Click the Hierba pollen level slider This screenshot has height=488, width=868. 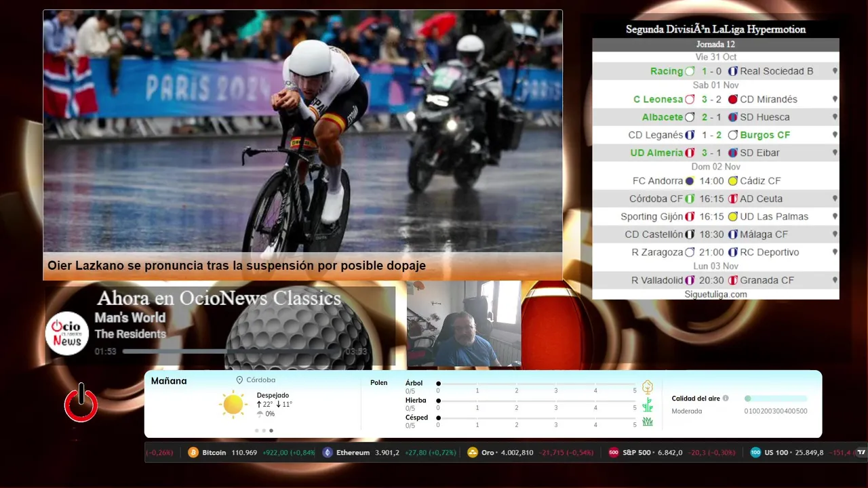point(536,401)
